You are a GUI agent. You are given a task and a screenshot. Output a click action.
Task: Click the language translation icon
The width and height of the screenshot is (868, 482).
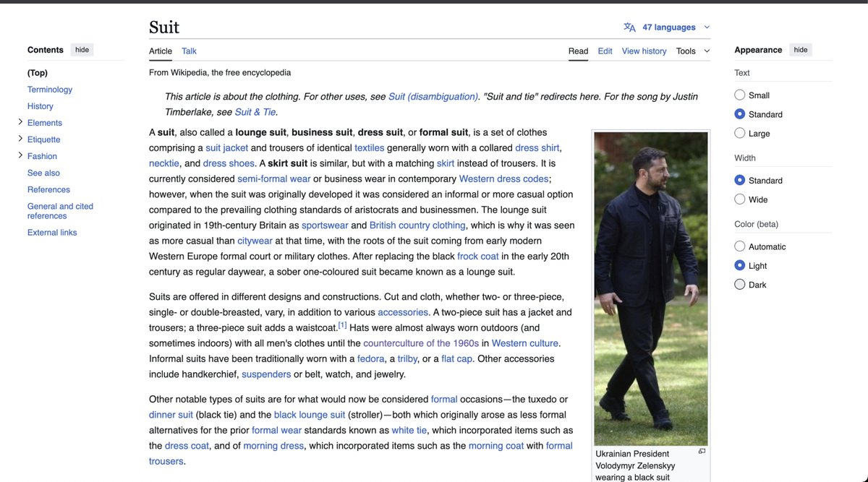click(x=629, y=27)
